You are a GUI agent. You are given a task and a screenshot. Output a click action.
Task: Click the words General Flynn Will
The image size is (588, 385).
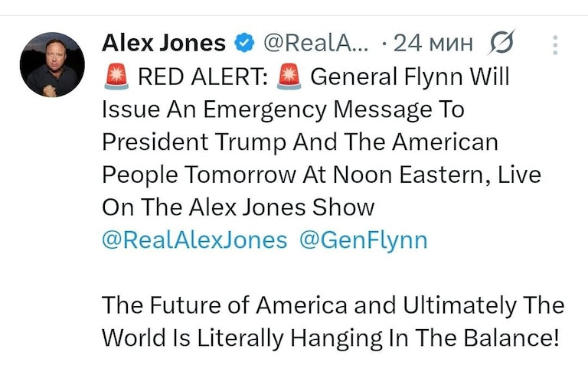point(410,77)
